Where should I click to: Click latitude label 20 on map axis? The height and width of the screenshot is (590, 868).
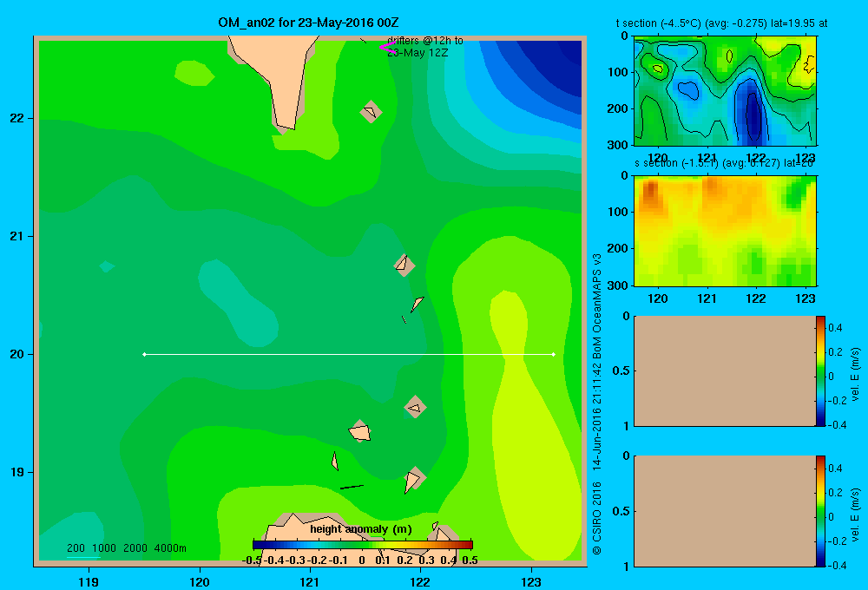[17, 354]
